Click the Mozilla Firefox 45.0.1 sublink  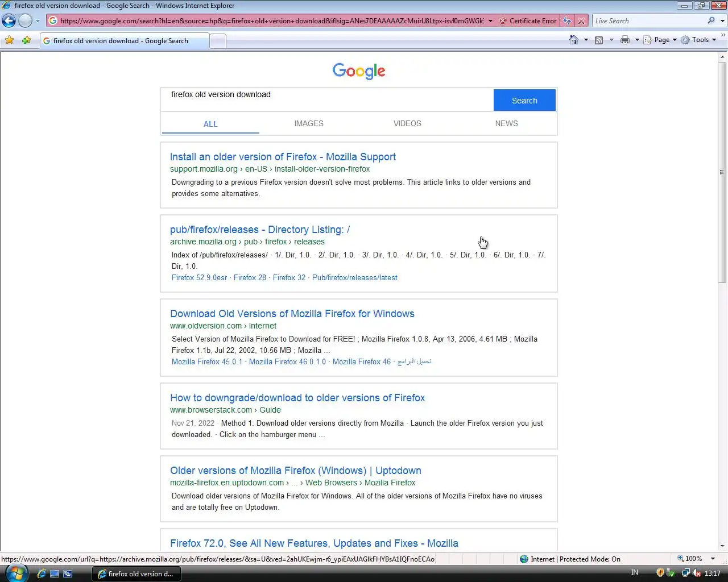[207, 361]
